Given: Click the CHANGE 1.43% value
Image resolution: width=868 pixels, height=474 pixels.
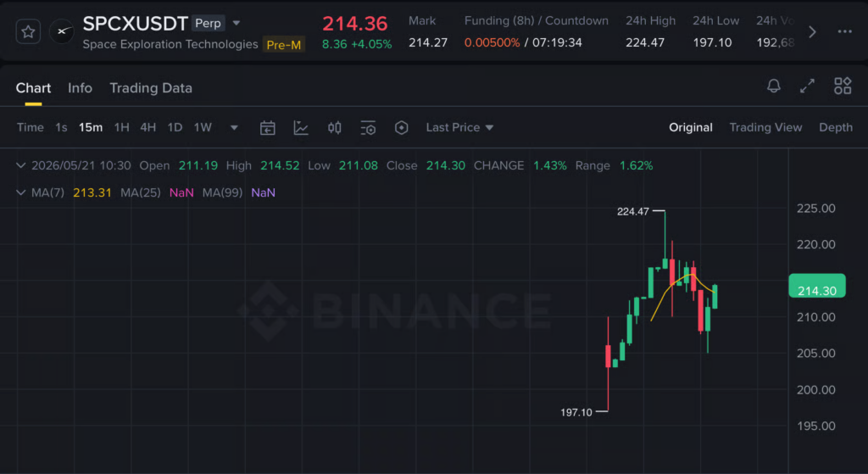Looking at the screenshot, I should 549,165.
